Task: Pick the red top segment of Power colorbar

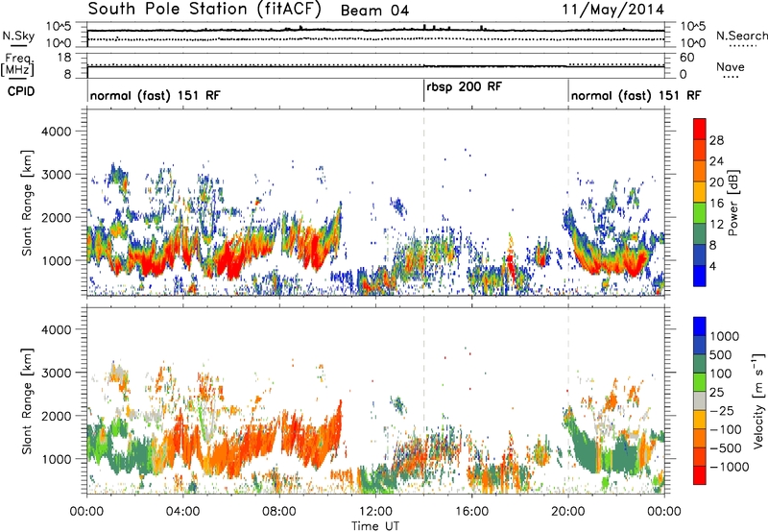Action: click(700, 129)
